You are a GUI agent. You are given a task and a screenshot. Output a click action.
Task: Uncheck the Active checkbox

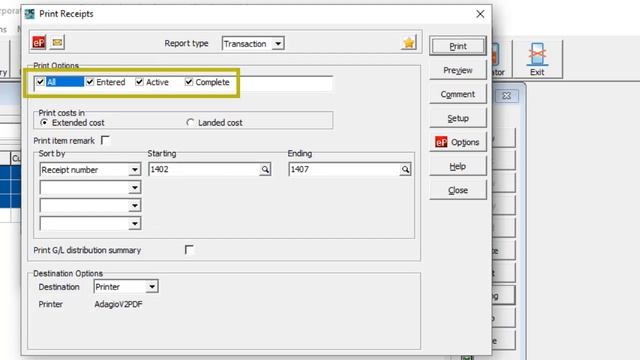(x=140, y=82)
